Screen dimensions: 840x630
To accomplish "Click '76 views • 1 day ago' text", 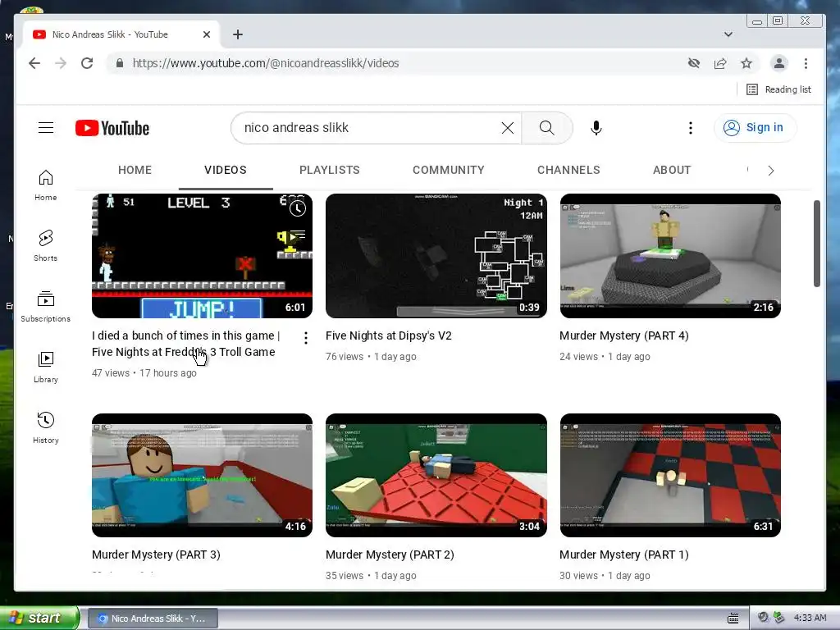I will click(x=371, y=356).
